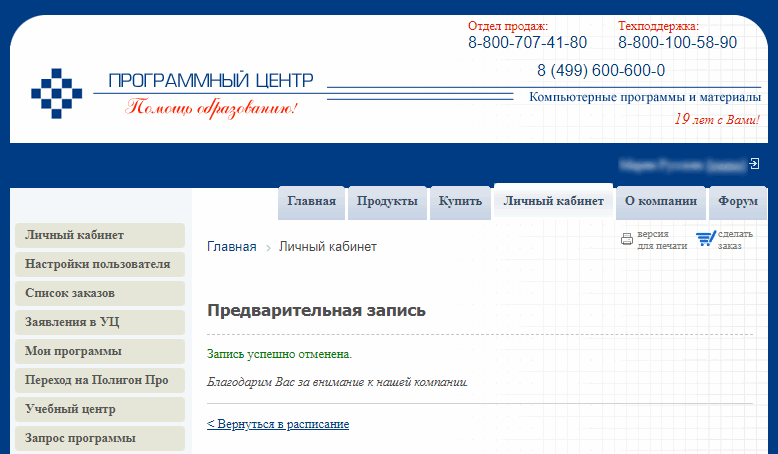Open Учебный центр sidebar item
The height and width of the screenshot is (454, 778).
[x=99, y=410]
